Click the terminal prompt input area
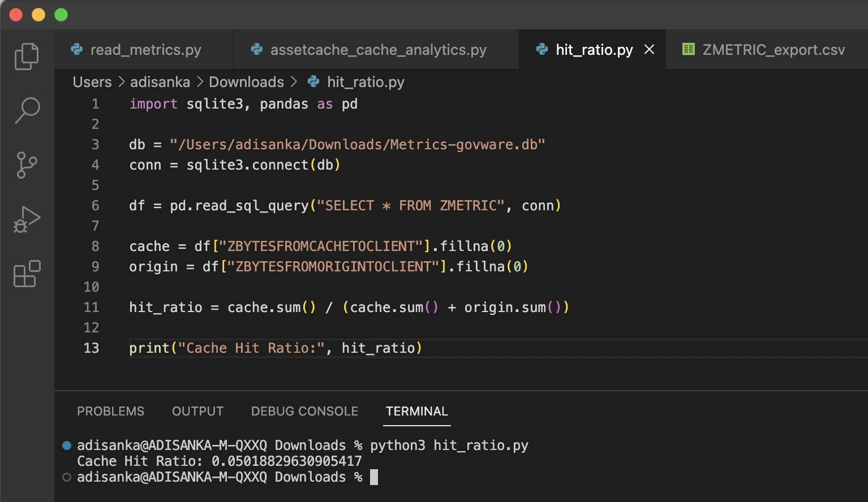 click(375, 477)
